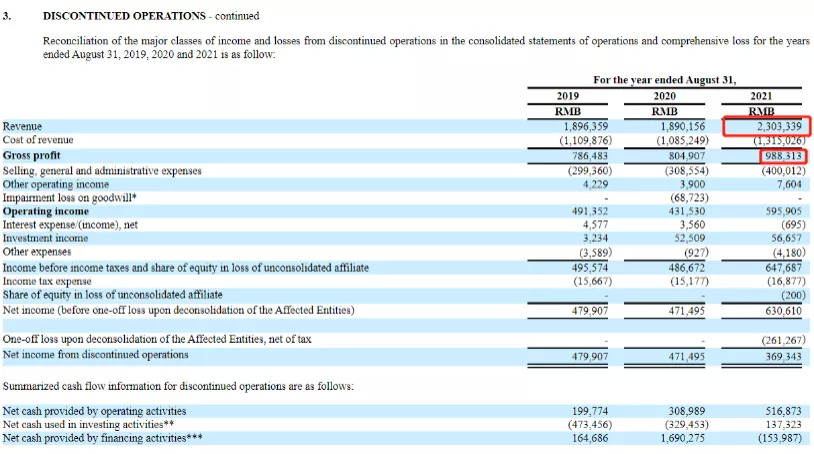
Task: Select the 2020 financing activities value 1,690,275
Action: pos(683,438)
